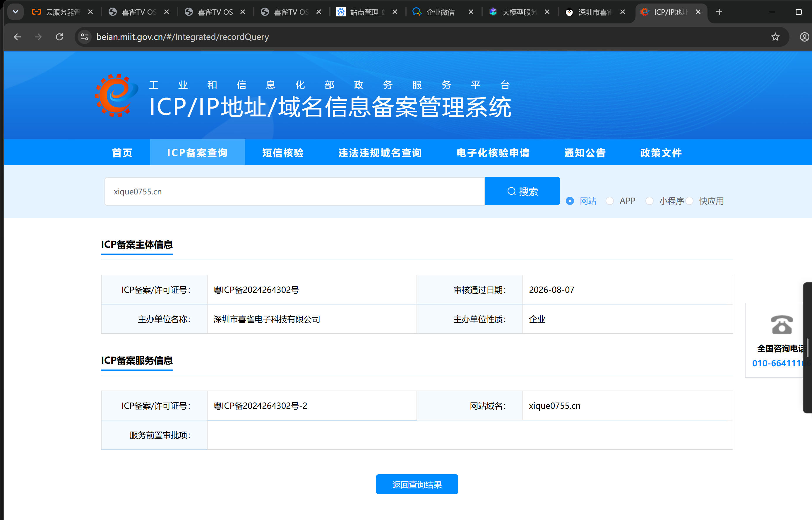Close the ICP/IP地址 tab
812x520 pixels.
pyautogui.click(x=698, y=12)
